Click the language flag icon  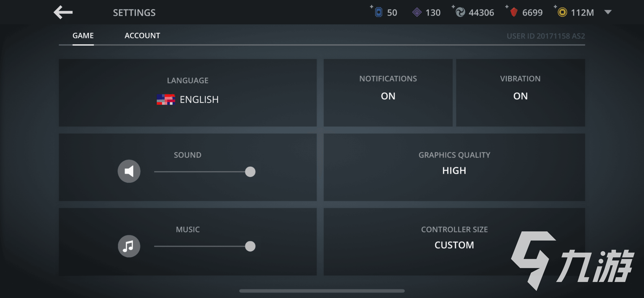click(166, 99)
